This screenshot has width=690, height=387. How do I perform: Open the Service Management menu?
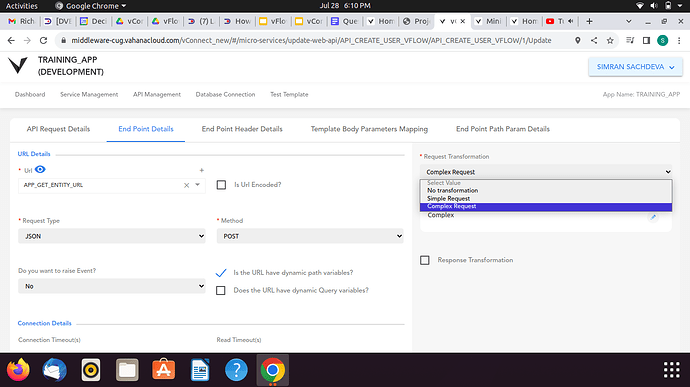89,94
